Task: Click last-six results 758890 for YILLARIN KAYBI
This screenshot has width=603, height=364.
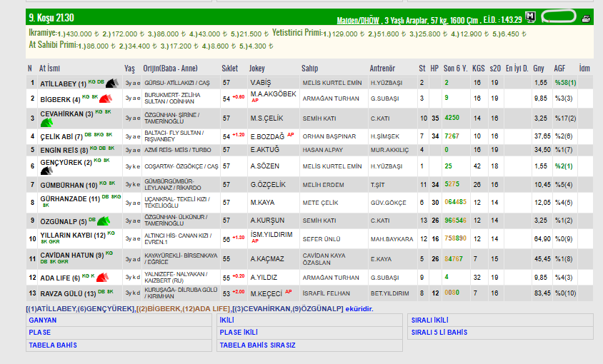Action: pyautogui.click(x=455, y=238)
